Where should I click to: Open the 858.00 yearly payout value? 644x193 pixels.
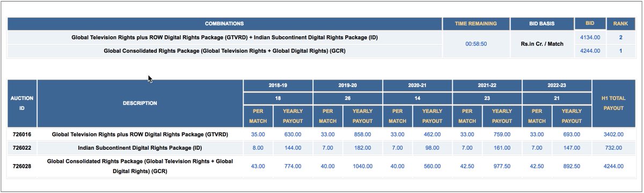tap(363, 135)
